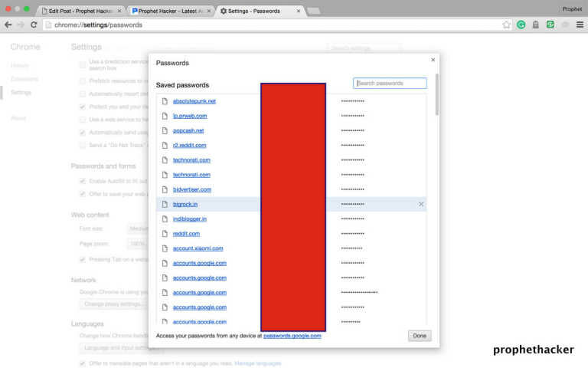588x368 pixels.
Task: Open the lp.prweb.com link
Action: [190, 116]
